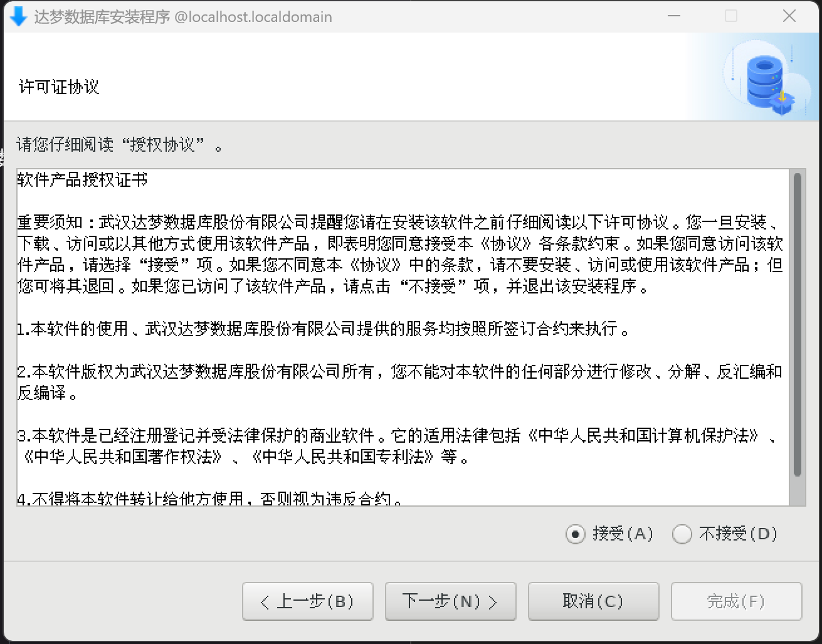
Task: Click the license text scrollbar thumb
Action: [797, 324]
